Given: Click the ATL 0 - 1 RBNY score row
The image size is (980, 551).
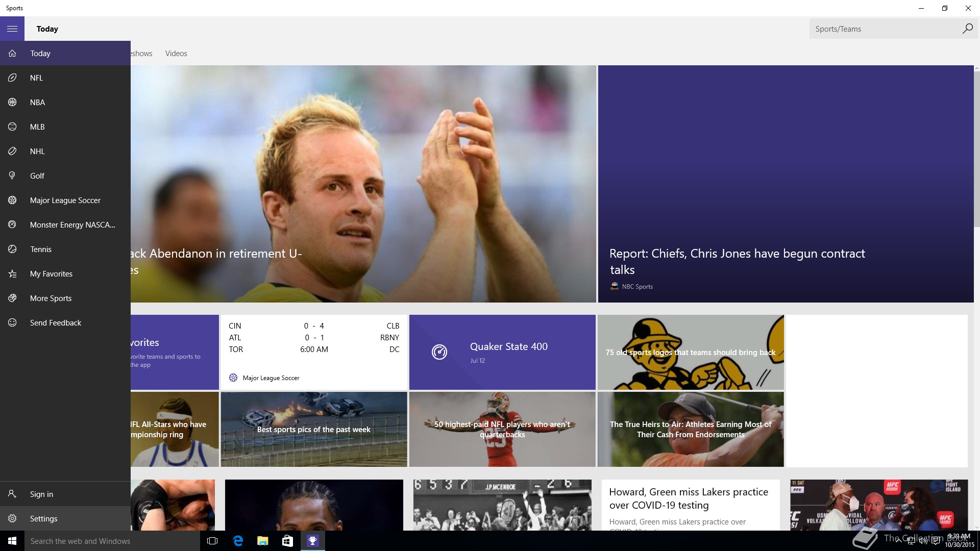Looking at the screenshot, I should point(314,338).
